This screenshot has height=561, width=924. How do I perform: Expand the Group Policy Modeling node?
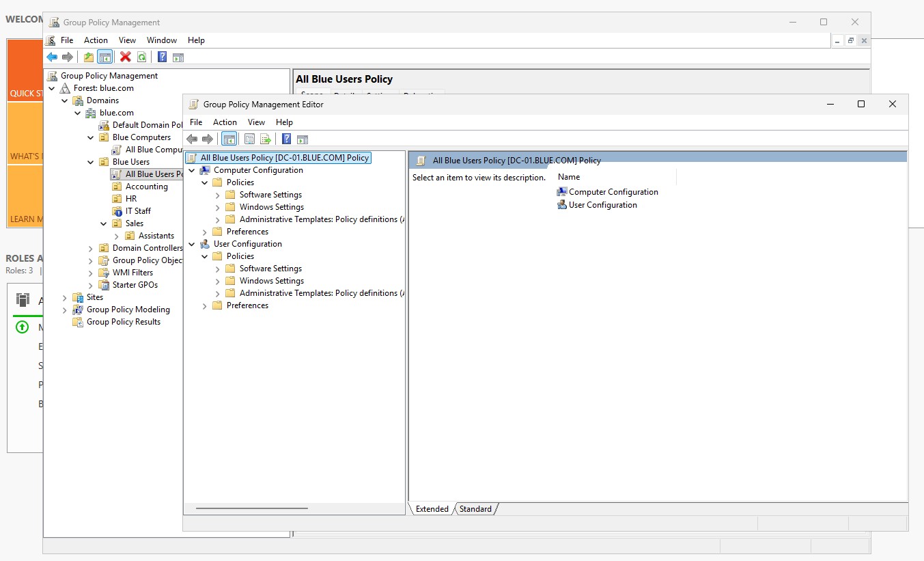(x=65, y=310)
